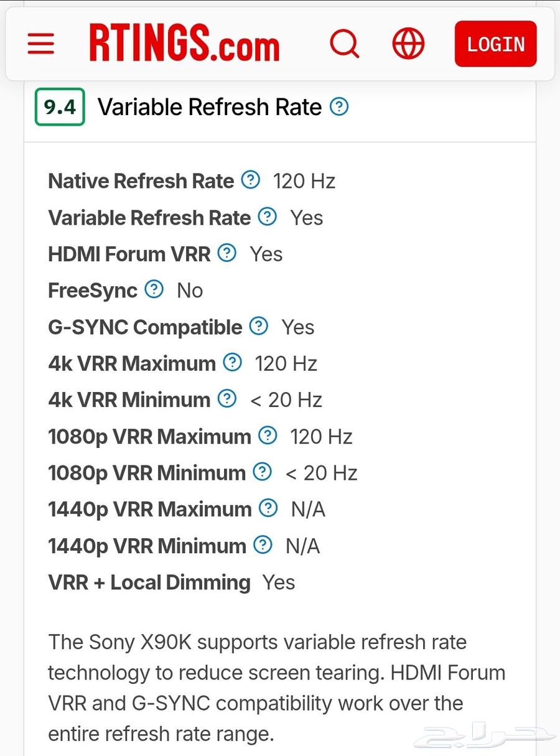Open the search magnifier icon
Viewport: 560px width, 756px height.
344,44
